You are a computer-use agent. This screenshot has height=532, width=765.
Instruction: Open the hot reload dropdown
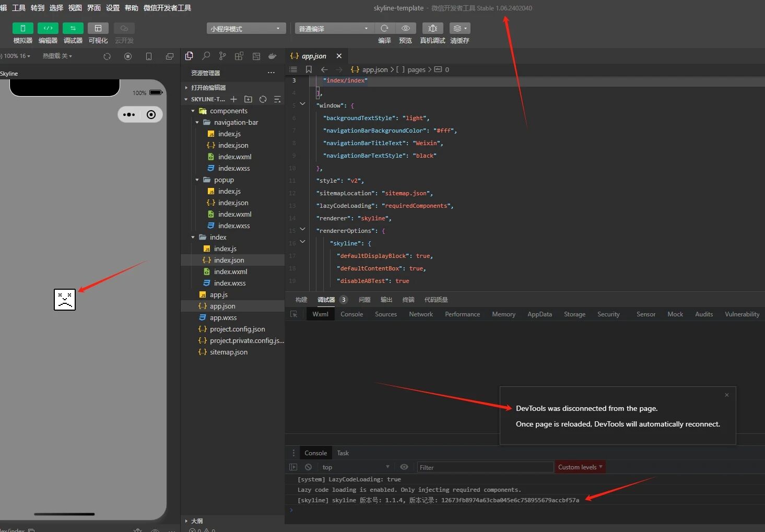click(x=57, y=56)
